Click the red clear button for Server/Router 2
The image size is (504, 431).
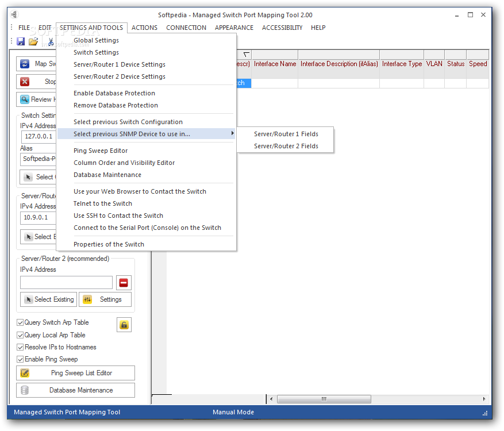124,283
